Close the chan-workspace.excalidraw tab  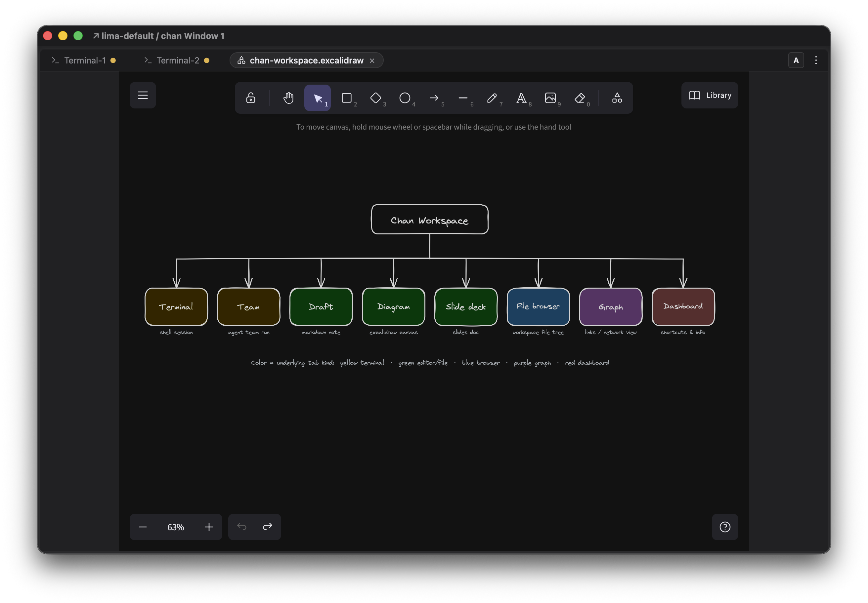click(372, 60)
